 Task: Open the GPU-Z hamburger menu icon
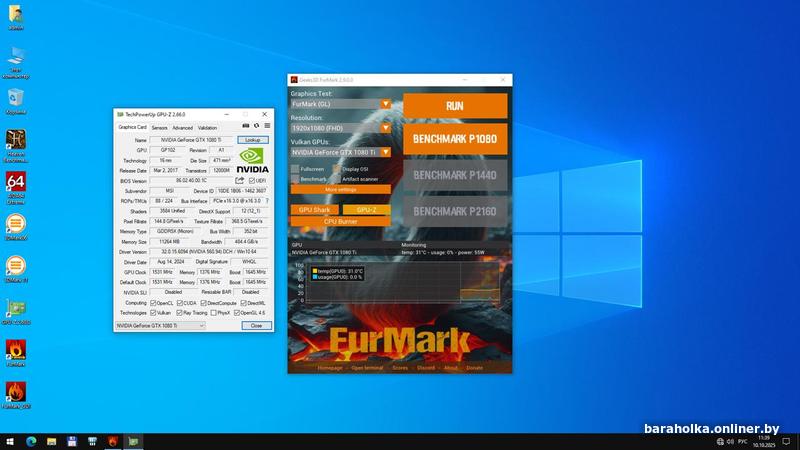266,126
